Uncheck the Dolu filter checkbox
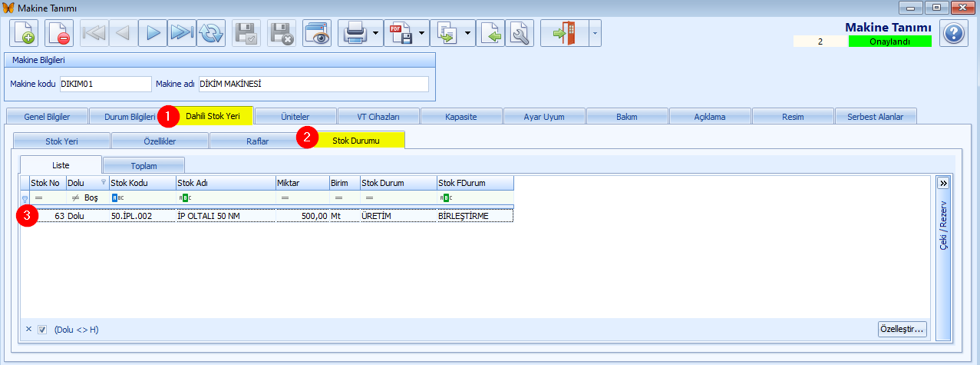980x365 pixels. pos(43,330)
